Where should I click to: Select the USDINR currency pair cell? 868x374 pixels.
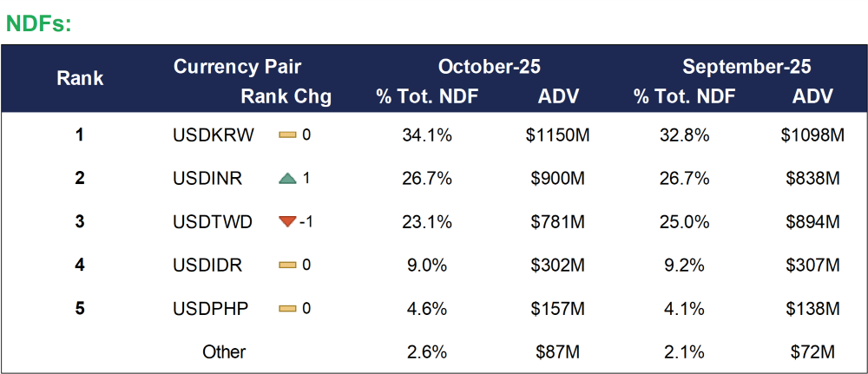(x=207, y=179)
